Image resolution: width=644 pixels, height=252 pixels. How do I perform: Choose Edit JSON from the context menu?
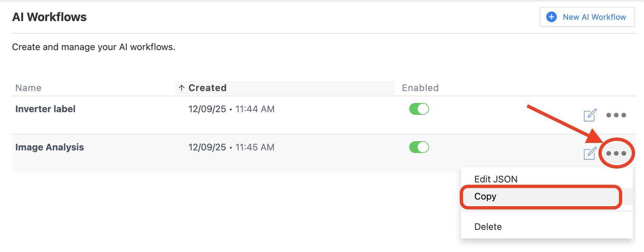click(496, 179)
